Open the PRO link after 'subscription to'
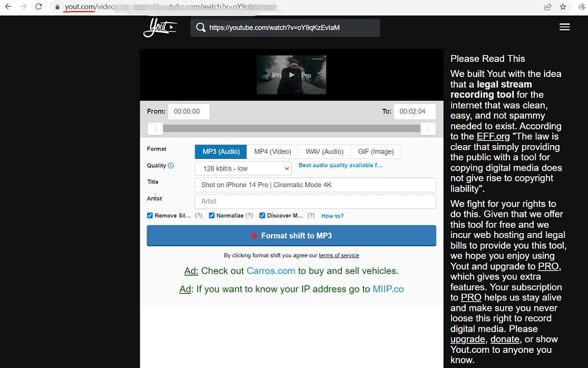The height and width of the screenshot is (368, 588). 471,297
